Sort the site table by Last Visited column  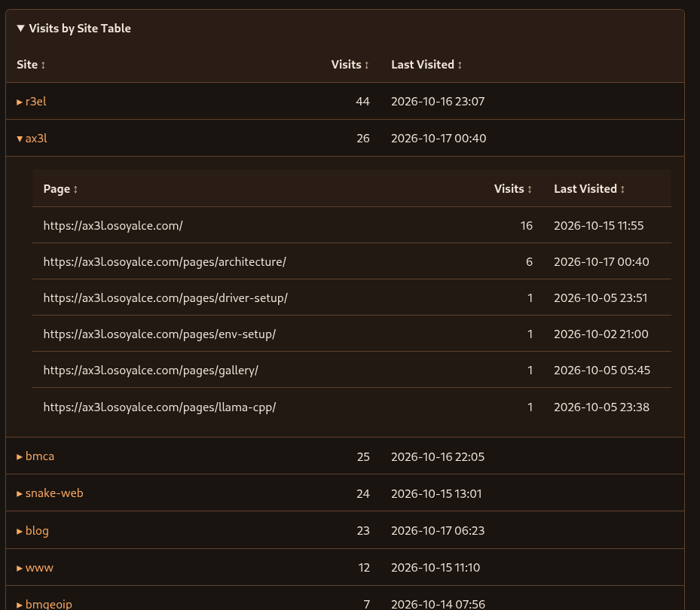426,65
